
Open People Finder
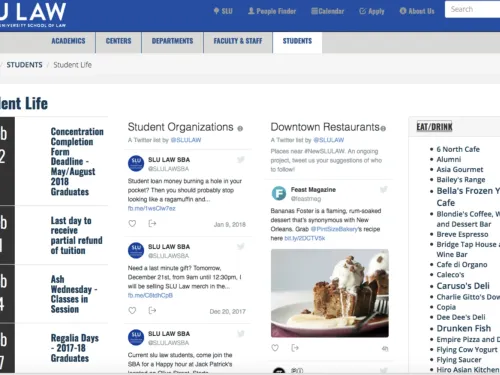[272, 11]
